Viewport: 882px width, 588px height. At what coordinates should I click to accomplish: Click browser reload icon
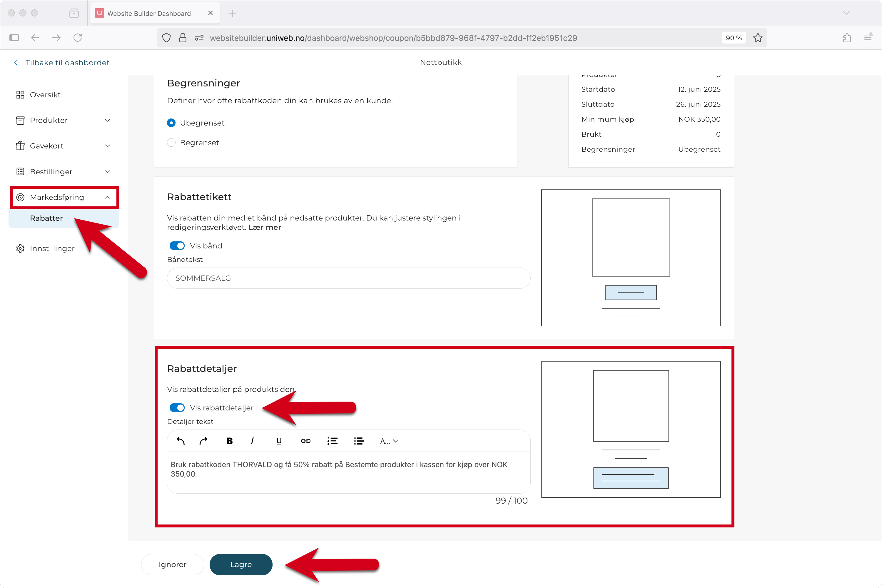click(78, 38)
